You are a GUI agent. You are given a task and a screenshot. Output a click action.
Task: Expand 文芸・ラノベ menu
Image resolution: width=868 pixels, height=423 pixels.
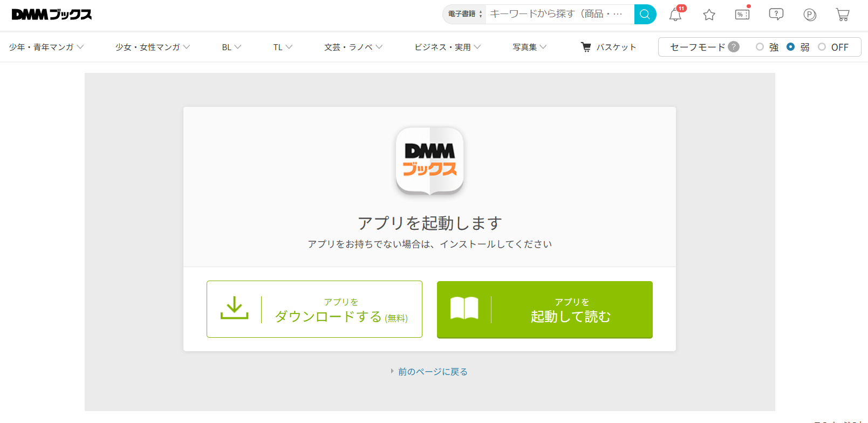[353, 47]
